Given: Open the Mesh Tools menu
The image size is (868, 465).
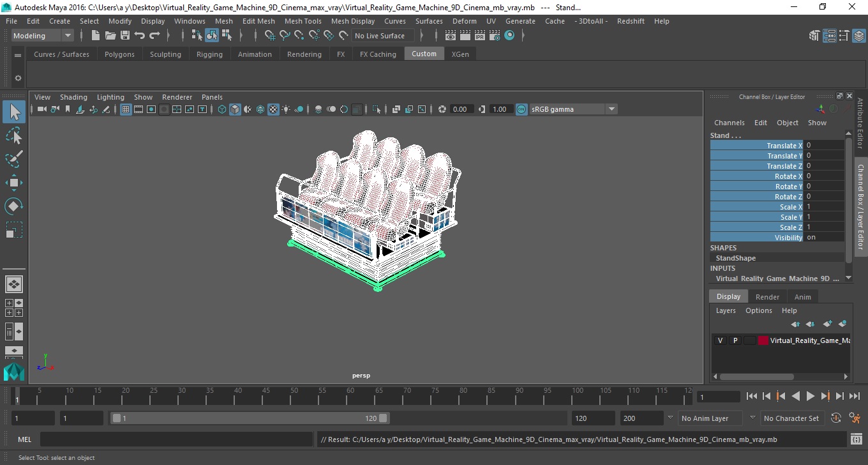Looking at the screenshot, I should (x=303, y=21).
